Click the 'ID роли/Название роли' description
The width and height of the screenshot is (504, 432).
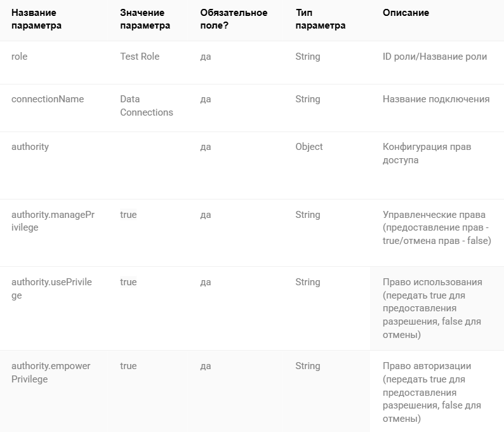click(x=435, y=57)
